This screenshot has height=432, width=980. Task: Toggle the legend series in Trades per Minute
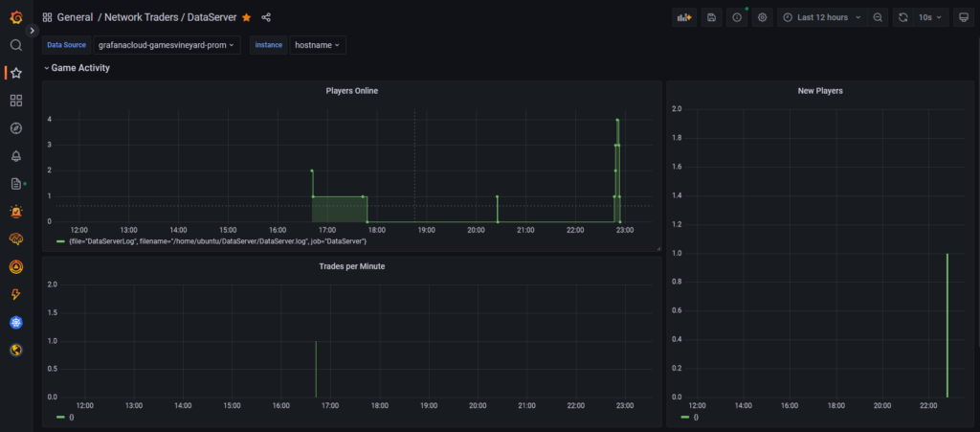71,417
